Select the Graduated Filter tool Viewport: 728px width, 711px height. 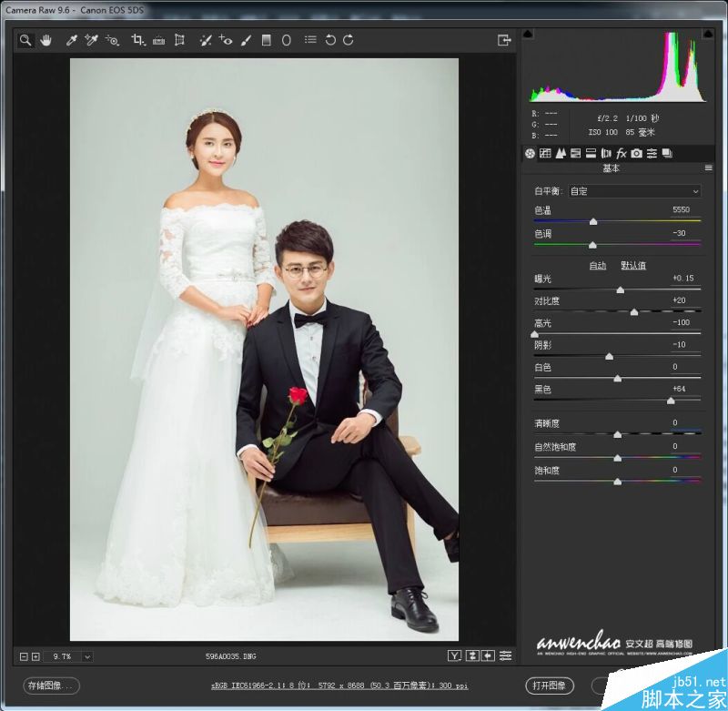pos(266,40)
